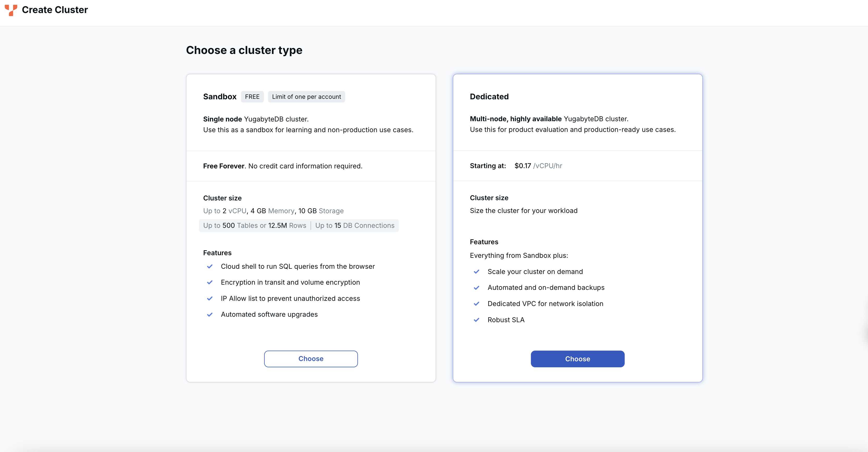Click the checkmark beside IP Allow list
The image size is (868, 452).
pyautogui.click(x=210, y=298)
